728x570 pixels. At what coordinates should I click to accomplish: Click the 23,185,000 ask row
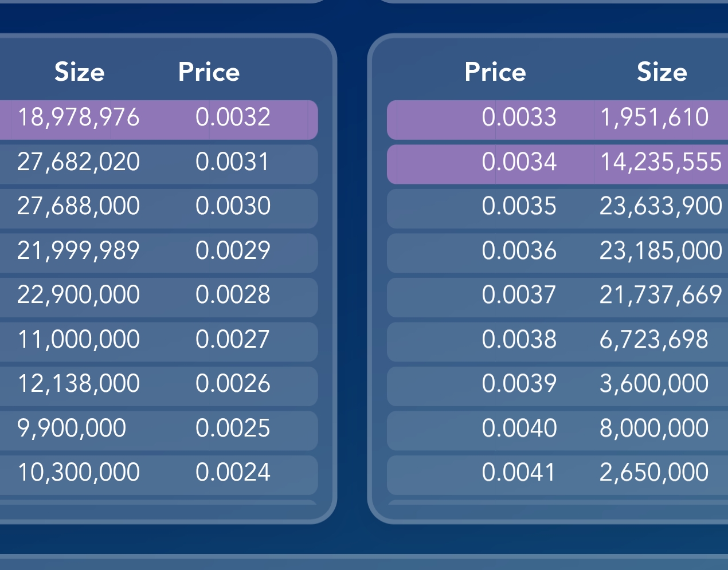point(557,253)
